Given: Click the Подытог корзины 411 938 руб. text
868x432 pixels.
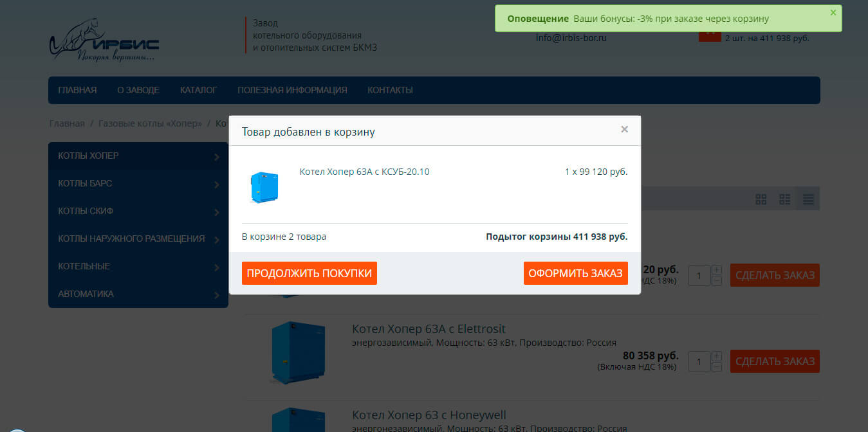Looking at the screenshot, I should (557, 237).
